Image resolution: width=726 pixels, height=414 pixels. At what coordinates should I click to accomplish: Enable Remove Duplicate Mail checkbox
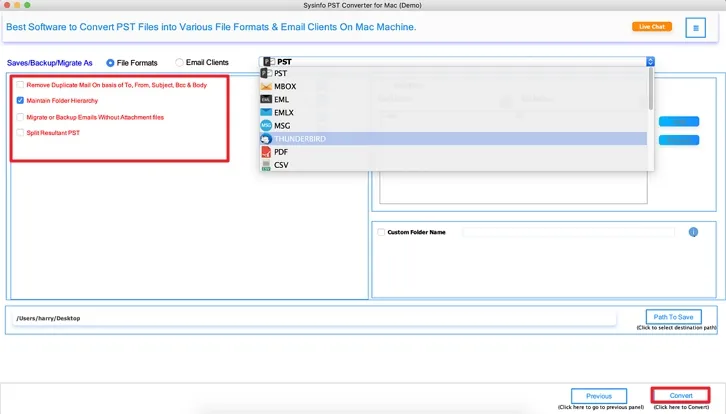[x=20, y=85]
